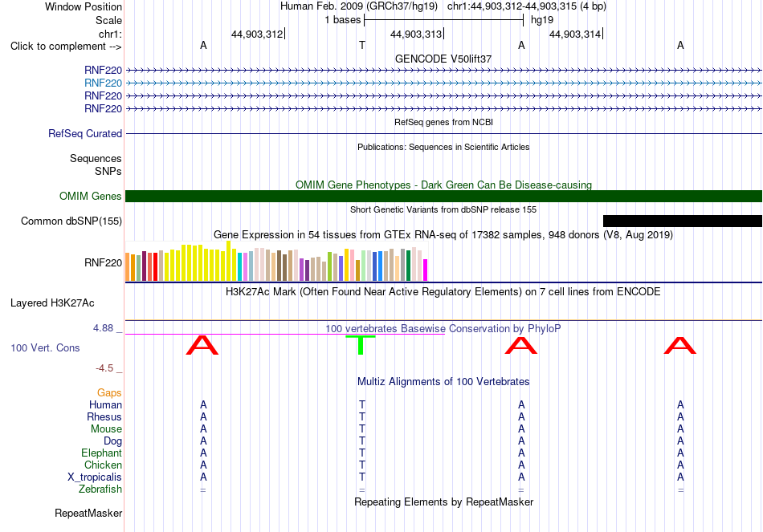Screen dimensions: 763x532
Task: Open the OMIM Gene Phenotypes title
Action: click(443, 185)
